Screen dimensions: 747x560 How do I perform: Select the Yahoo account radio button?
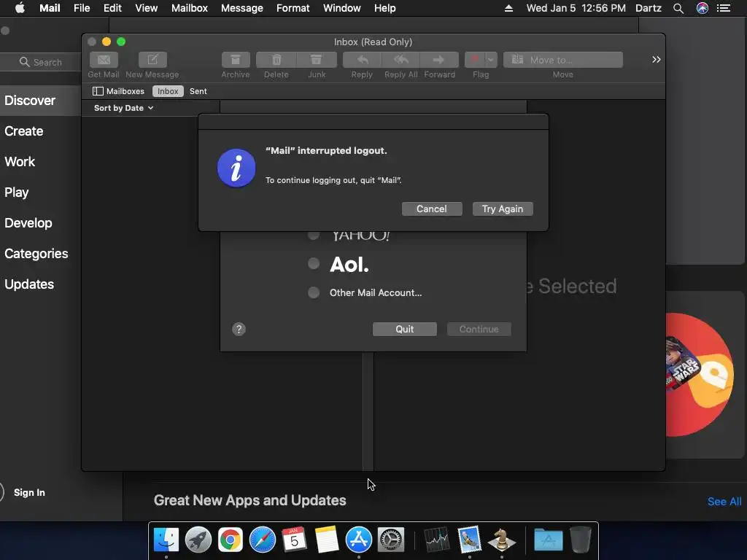[x=314, y=235]
